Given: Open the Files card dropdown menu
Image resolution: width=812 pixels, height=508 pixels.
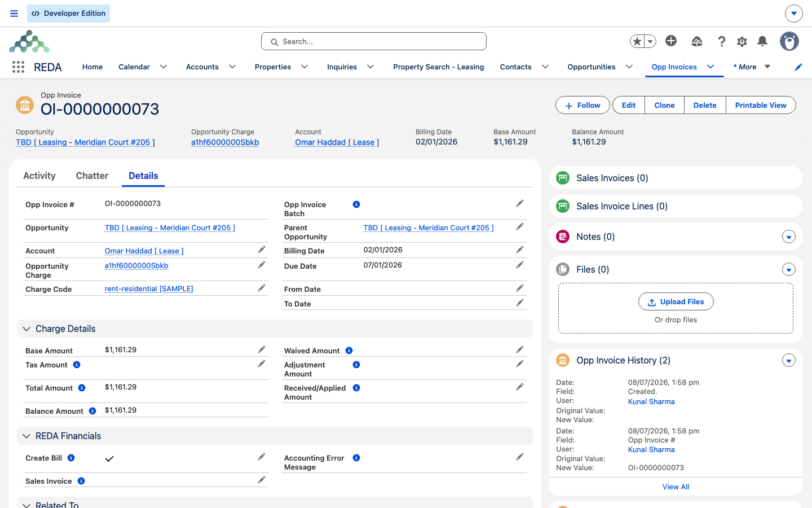Looking at the screenshot, I should click(789, 270).
